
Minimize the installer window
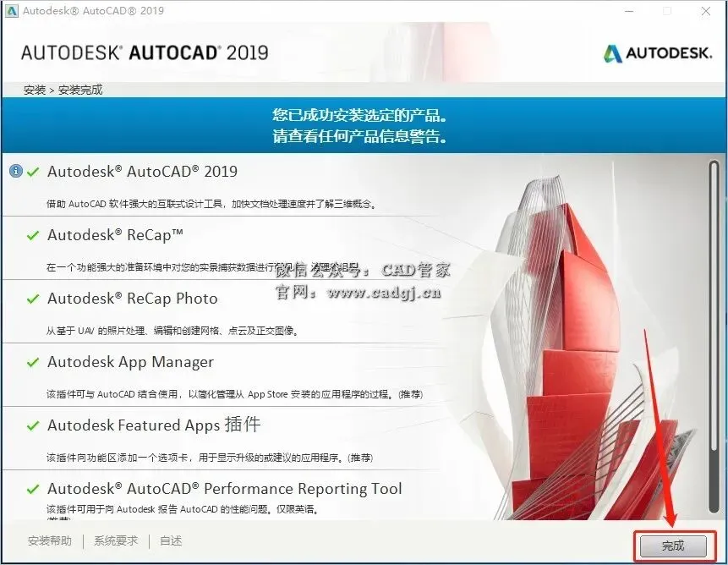pos(630,11)
